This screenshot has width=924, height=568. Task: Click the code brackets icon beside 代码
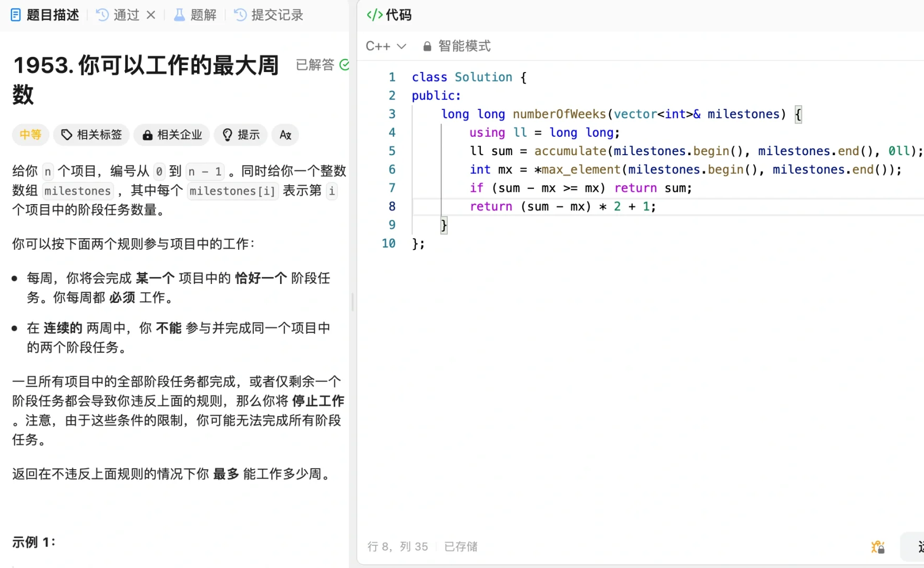click(x=375, y=15)
